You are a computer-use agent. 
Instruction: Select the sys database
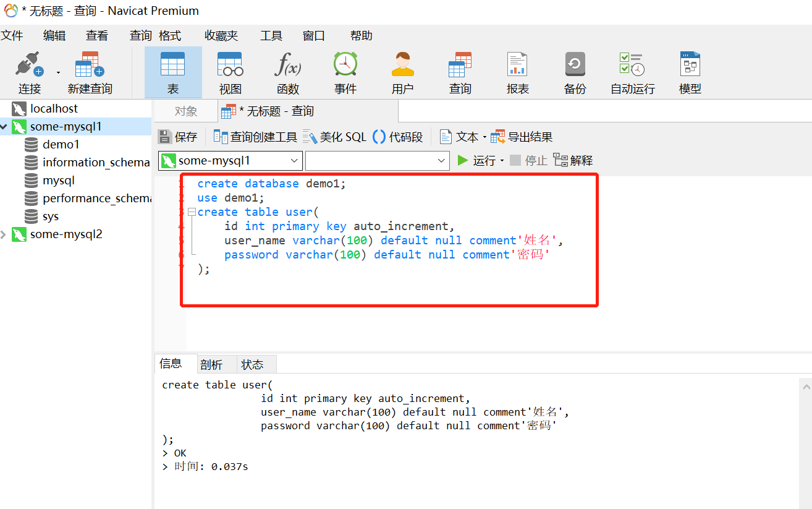click(x=51, y=216)
